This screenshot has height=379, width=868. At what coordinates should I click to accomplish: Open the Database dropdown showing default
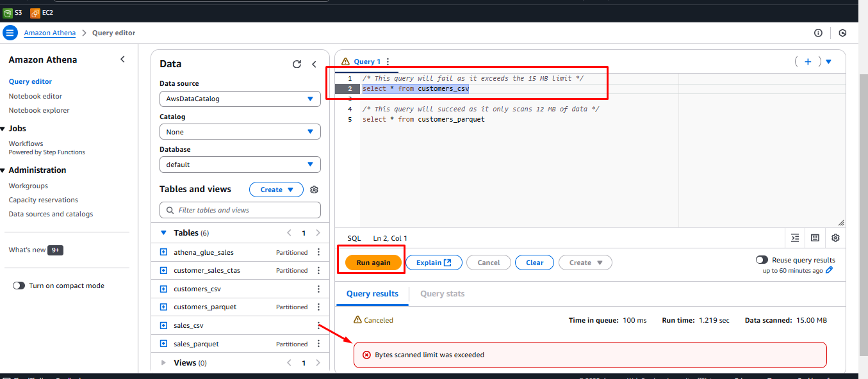[240, 165]
